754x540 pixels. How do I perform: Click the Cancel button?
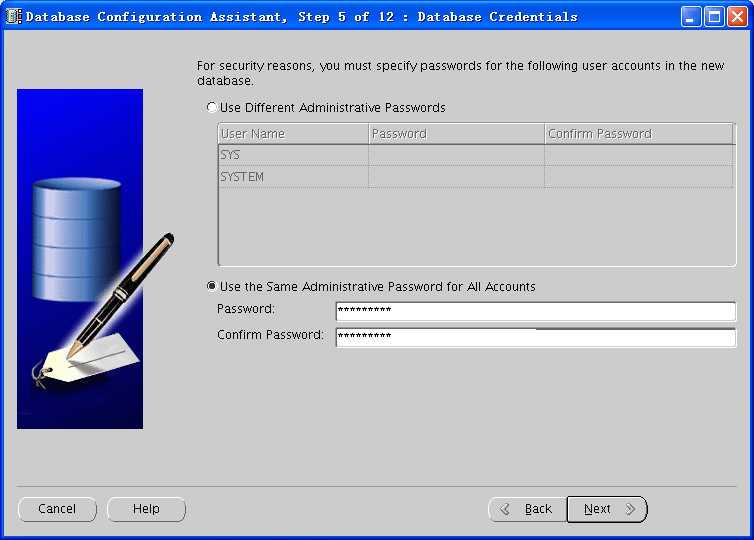[57, 509]
